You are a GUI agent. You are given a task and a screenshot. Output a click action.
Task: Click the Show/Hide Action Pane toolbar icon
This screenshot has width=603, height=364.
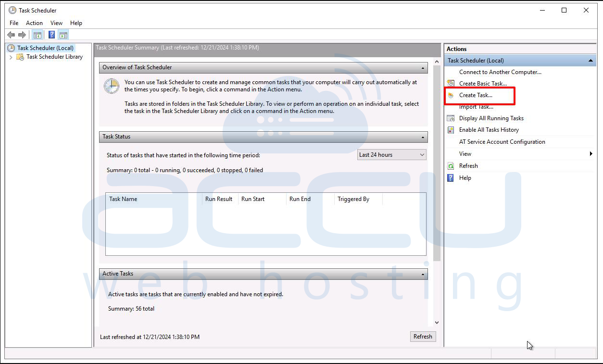[x=63, y=34]
